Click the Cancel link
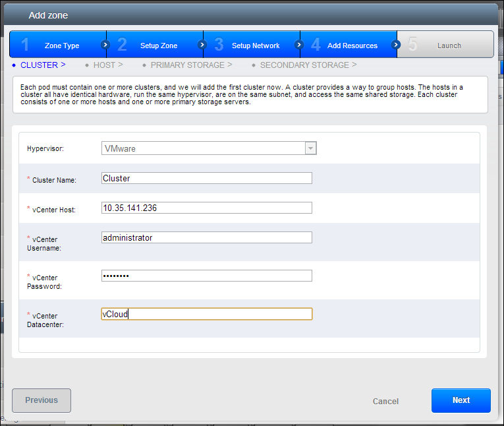 coord(385,401)
